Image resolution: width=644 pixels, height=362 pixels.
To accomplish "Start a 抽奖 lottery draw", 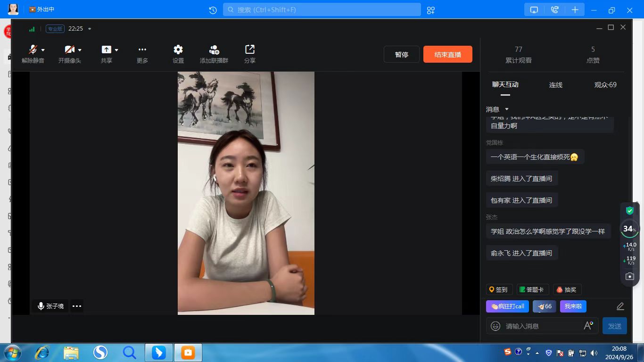I will click(566, 289).
